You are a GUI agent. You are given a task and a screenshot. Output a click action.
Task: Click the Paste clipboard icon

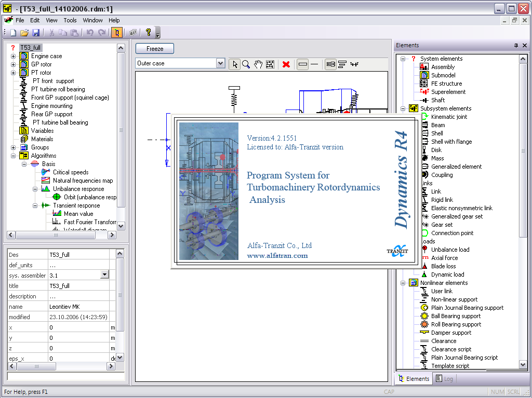(74, 33)
